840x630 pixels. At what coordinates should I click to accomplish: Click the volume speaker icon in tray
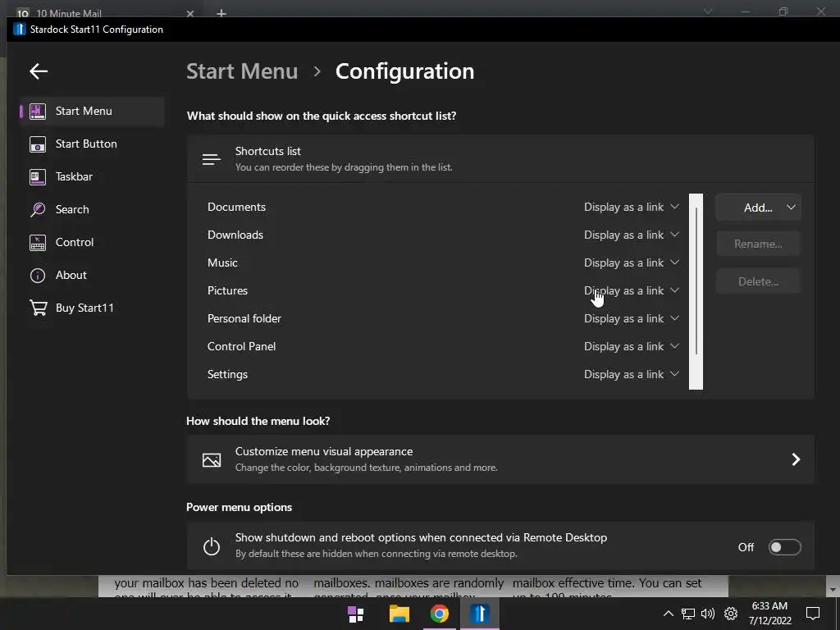point(708,614)
